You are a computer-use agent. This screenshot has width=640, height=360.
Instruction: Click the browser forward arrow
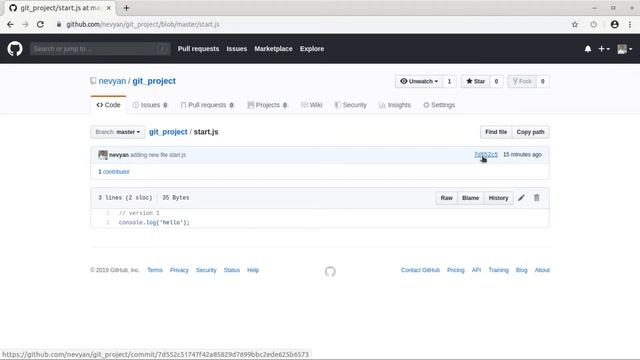tap(25, 24)
